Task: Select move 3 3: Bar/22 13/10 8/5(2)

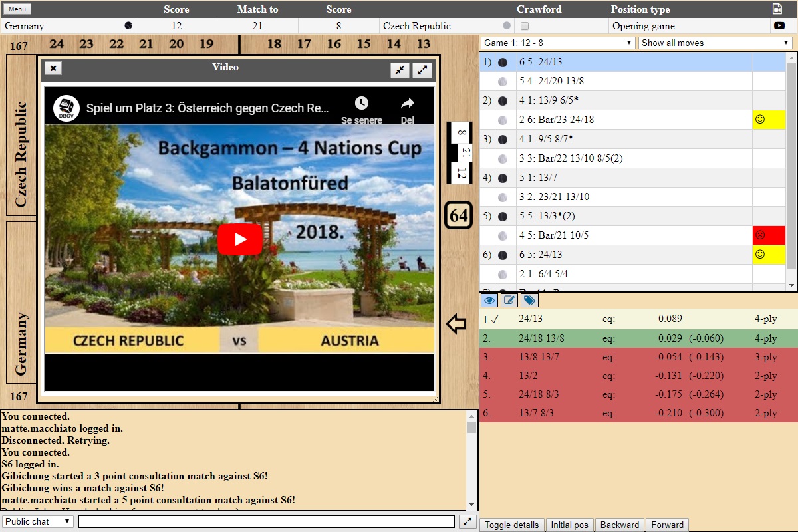Action: [632, 158]
